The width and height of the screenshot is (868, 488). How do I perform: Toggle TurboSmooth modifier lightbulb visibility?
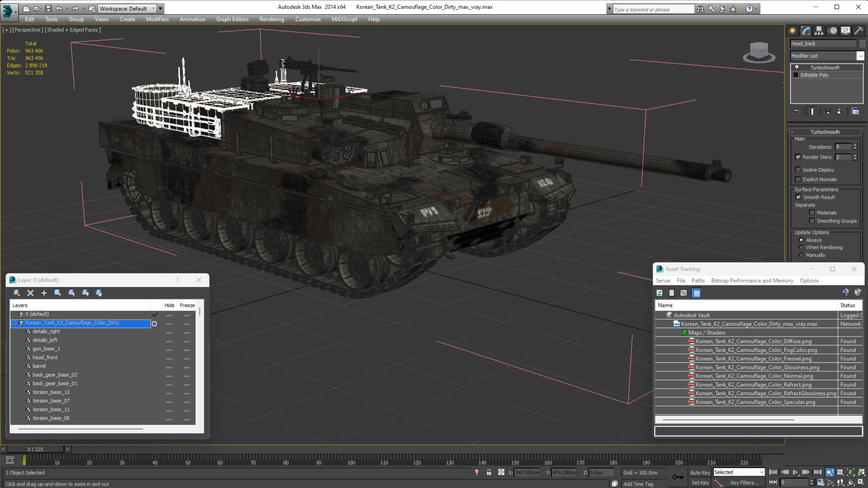point(797,67)
